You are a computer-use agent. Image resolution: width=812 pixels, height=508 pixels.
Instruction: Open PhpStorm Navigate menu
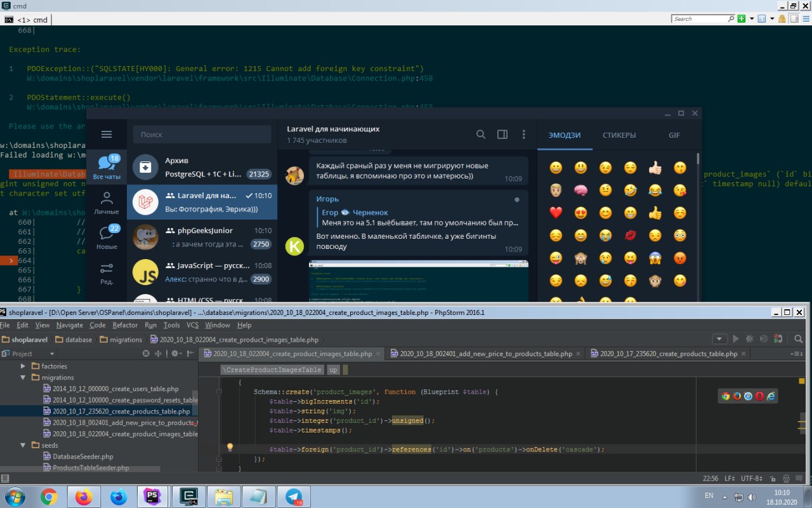(x=69, y=325)
